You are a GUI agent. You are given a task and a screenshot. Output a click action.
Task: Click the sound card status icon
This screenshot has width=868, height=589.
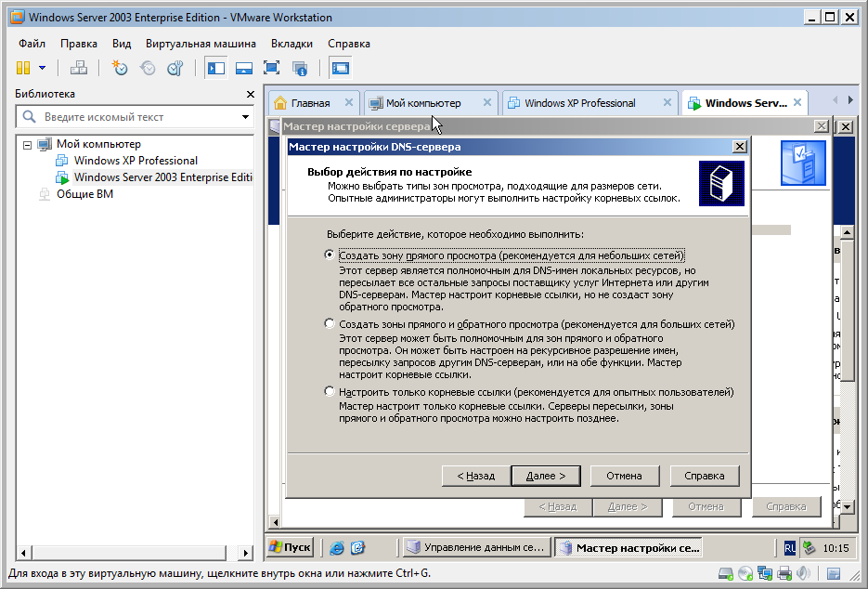coord(803,573)
